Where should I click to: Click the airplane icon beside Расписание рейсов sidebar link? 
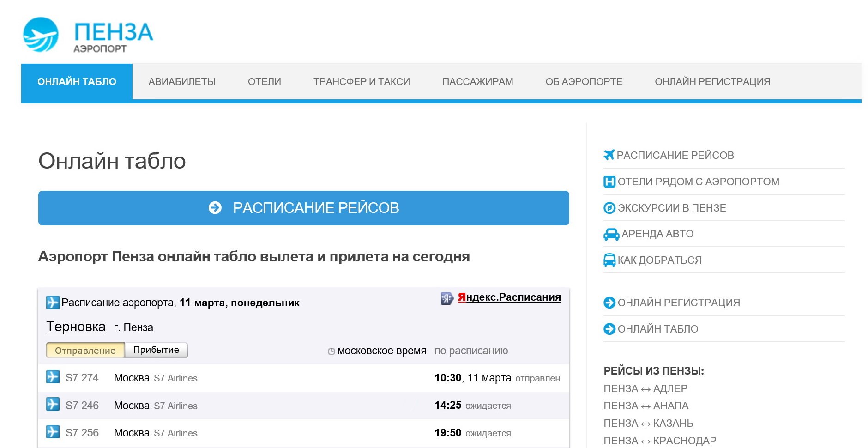click(x=609, y=155)
